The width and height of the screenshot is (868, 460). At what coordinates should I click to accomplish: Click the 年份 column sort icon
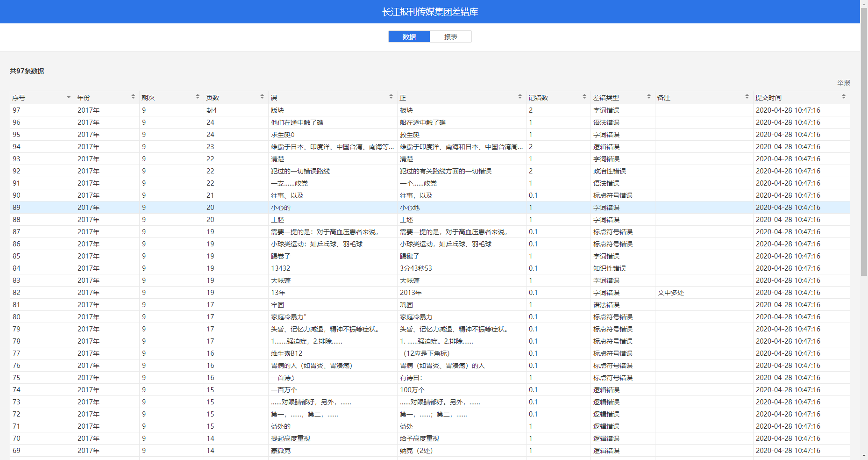pyautogui.click(x=133, y=97)
